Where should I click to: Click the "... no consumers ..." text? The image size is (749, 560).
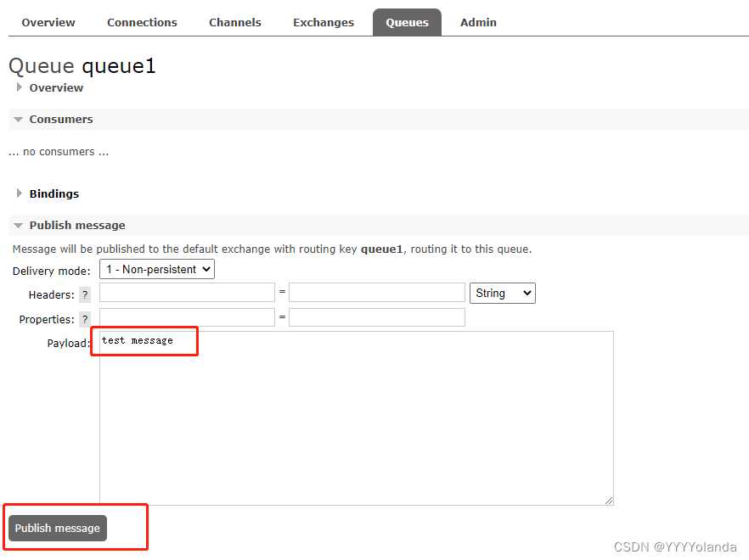pyautogui.click(x=59, y=152)
